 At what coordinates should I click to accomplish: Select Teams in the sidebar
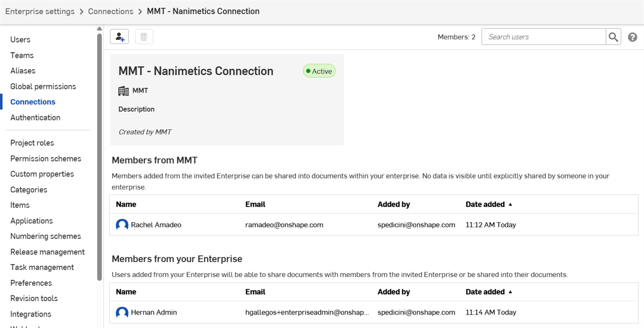click(22, 55)
